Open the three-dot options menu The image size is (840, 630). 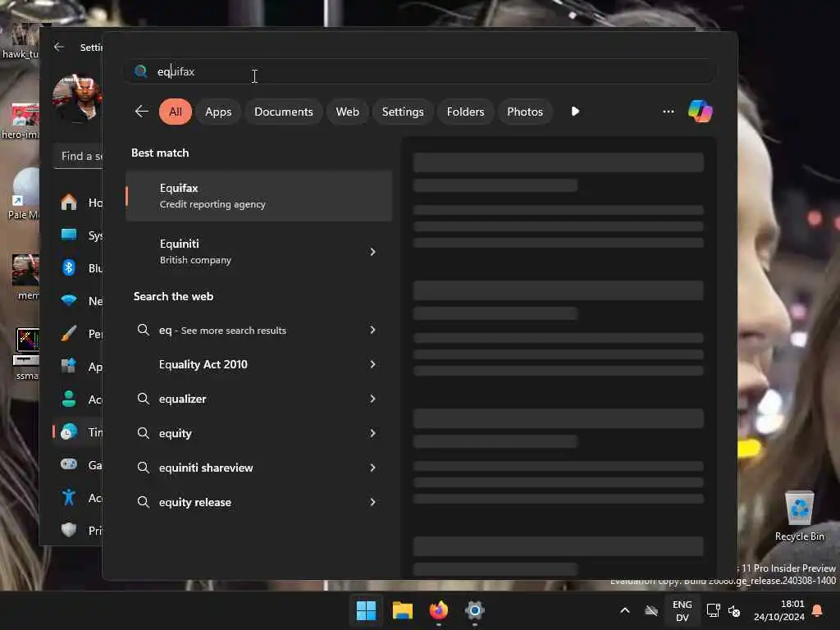(x=668, y=112)
